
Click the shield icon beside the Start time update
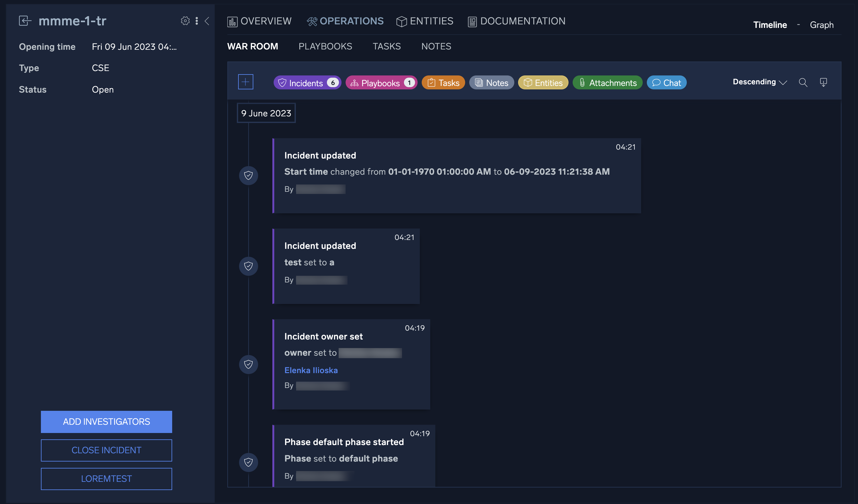tap(249, 176)
